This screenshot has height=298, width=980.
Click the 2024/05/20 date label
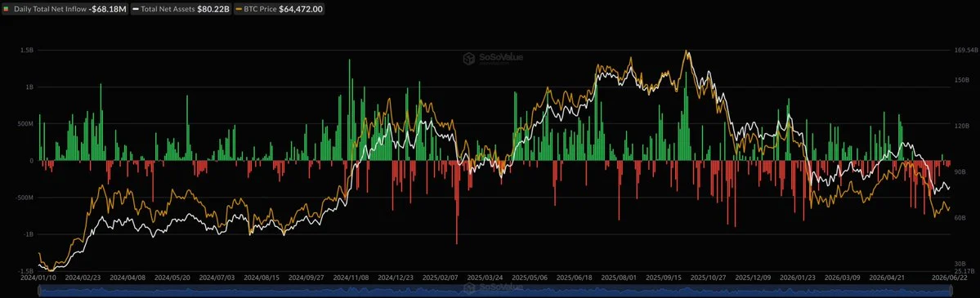[x=172, y=277]
